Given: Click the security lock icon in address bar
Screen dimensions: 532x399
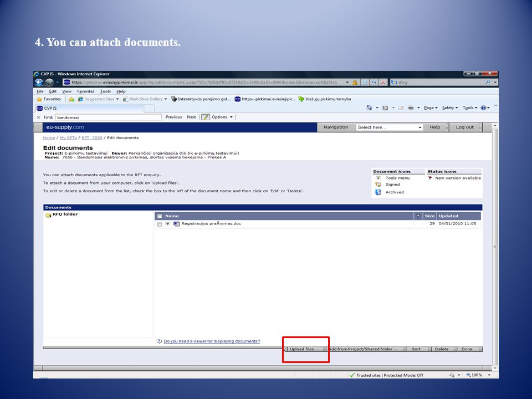Looking at the screenshot, I should (355, 82).
